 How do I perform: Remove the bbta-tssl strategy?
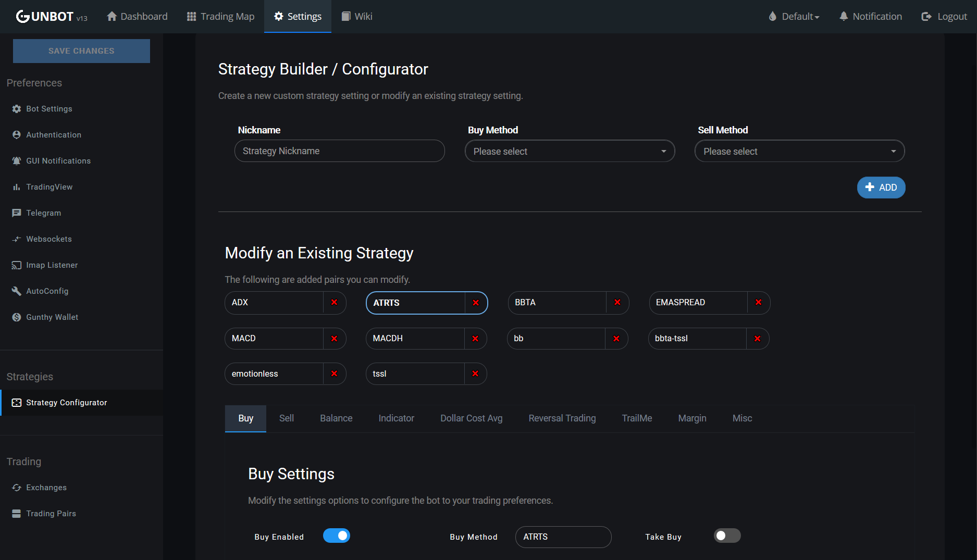[758, 339]
